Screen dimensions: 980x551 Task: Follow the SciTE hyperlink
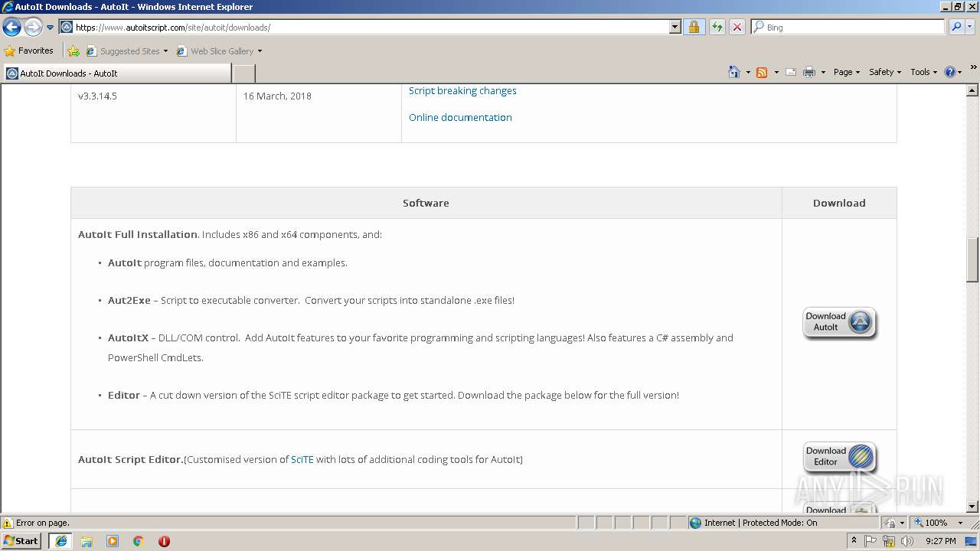(x=302, y=459)
